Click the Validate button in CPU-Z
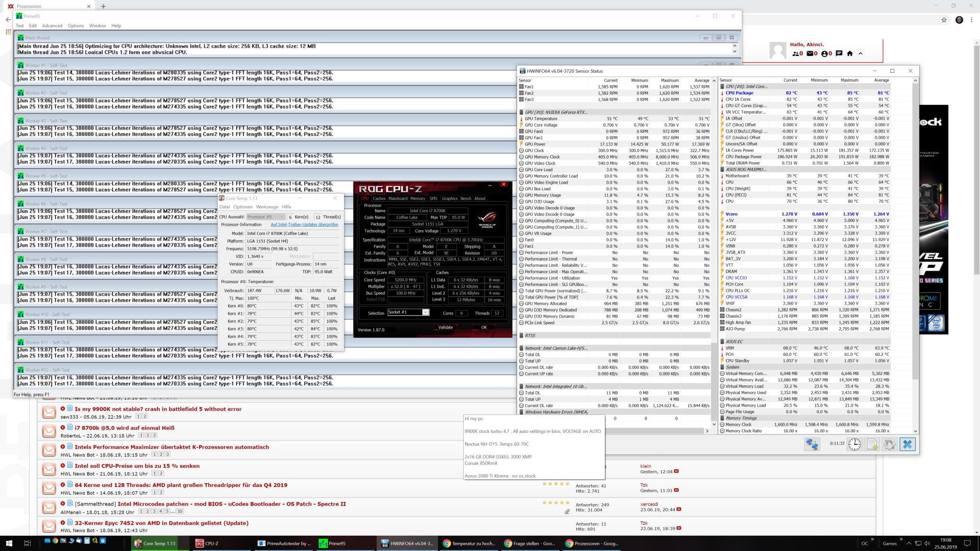980x551 pixels. point(445,327)
